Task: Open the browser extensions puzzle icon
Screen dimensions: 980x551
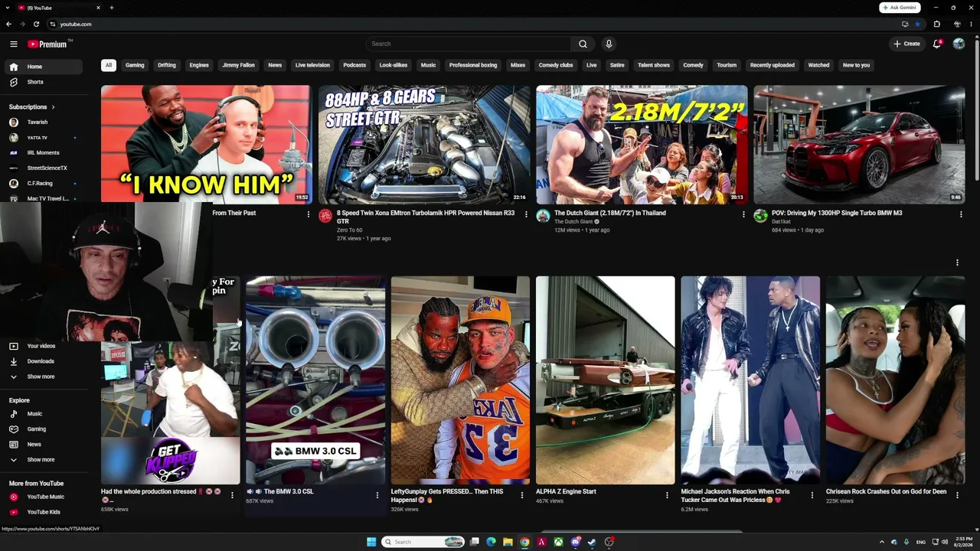Action: [936, 24]
